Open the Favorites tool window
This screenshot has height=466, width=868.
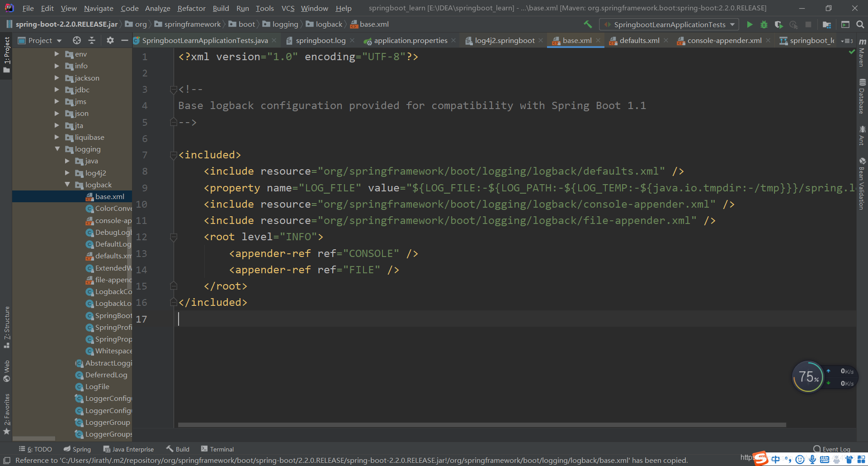(6, 414)
